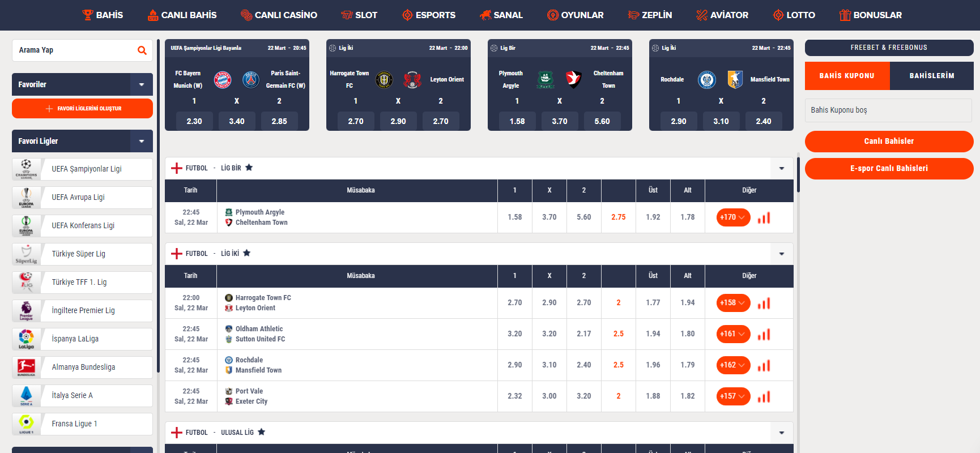Open the SLOT menu

[359, 15]
